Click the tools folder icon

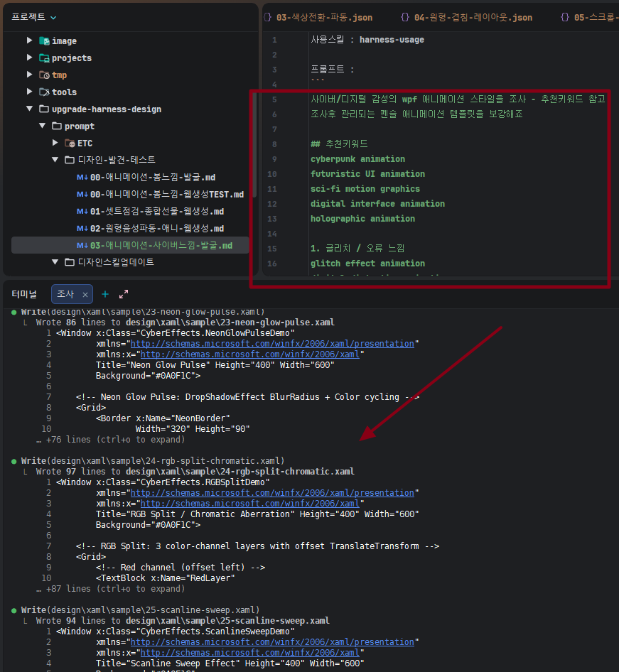(44, 92)
